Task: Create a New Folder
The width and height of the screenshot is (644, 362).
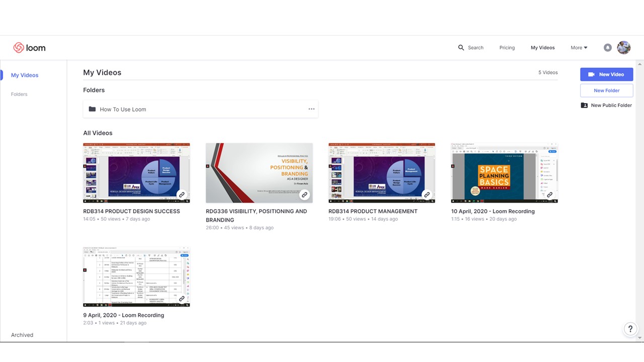Action: click(x=607, y=90)
